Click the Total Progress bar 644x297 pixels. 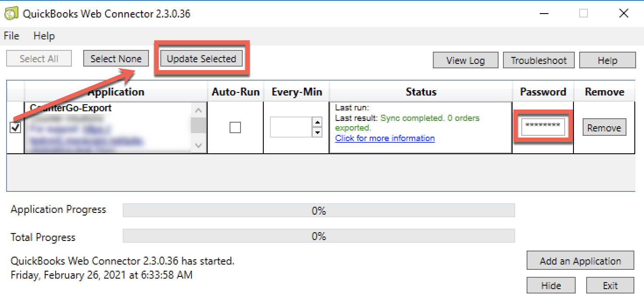318,236
